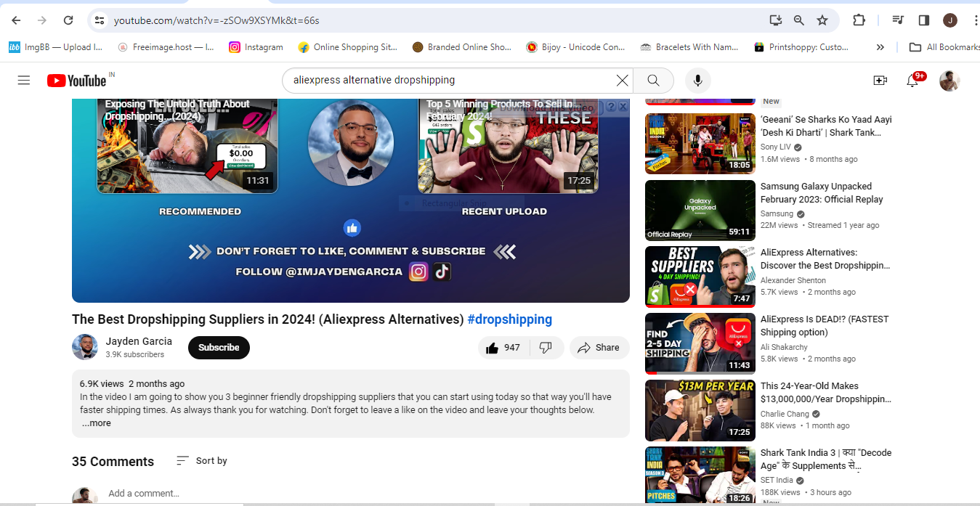
Task: Search with voice microphone icon
Action: [x=697, y=81]
